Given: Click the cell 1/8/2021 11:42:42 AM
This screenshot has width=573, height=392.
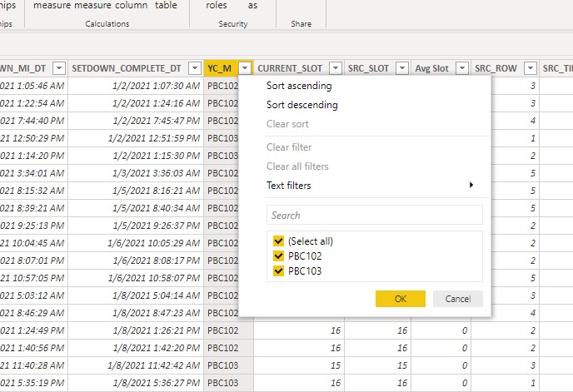Looking at the screenshot, I should point(136,365).
